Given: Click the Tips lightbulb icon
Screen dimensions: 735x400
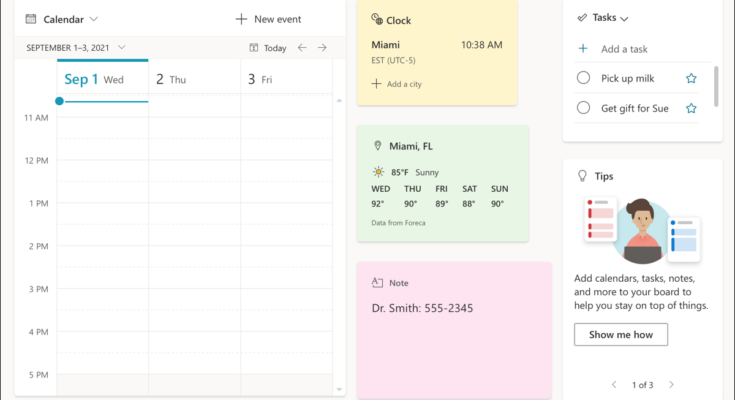Looking at the screenshot, I should point(582,175).
